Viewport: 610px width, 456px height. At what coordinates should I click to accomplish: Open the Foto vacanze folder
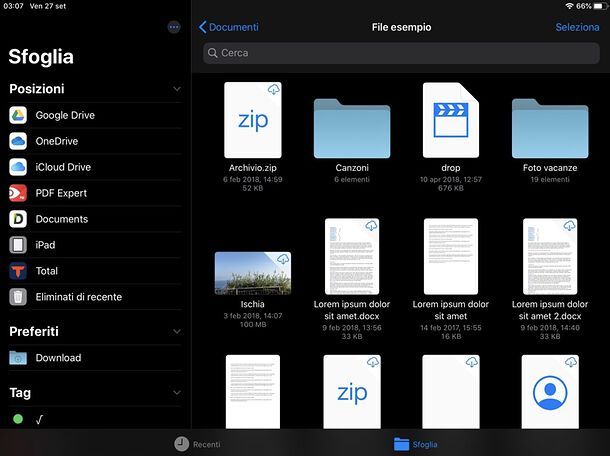coord(550,128)
